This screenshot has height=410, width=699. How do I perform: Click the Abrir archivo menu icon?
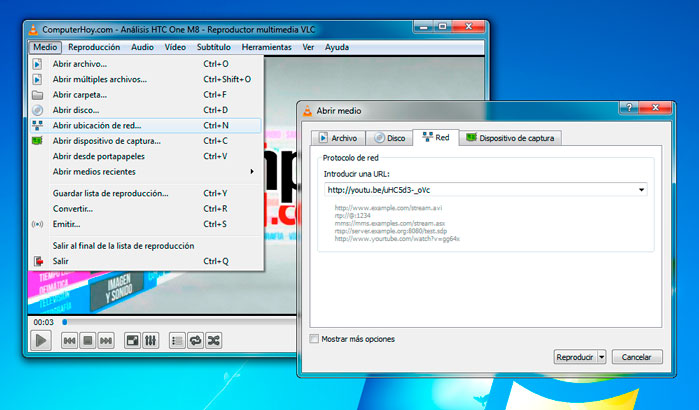pos(37,64)
